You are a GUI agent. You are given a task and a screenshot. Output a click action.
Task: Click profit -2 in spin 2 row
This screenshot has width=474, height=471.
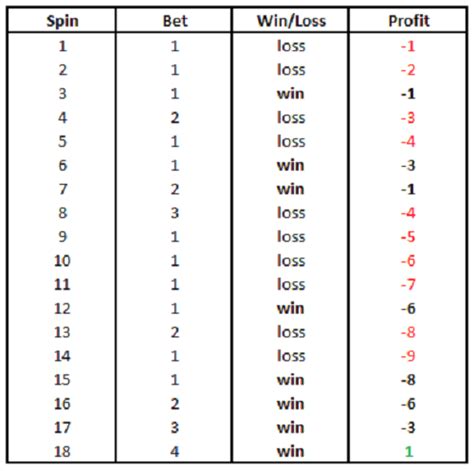[408, 70]
